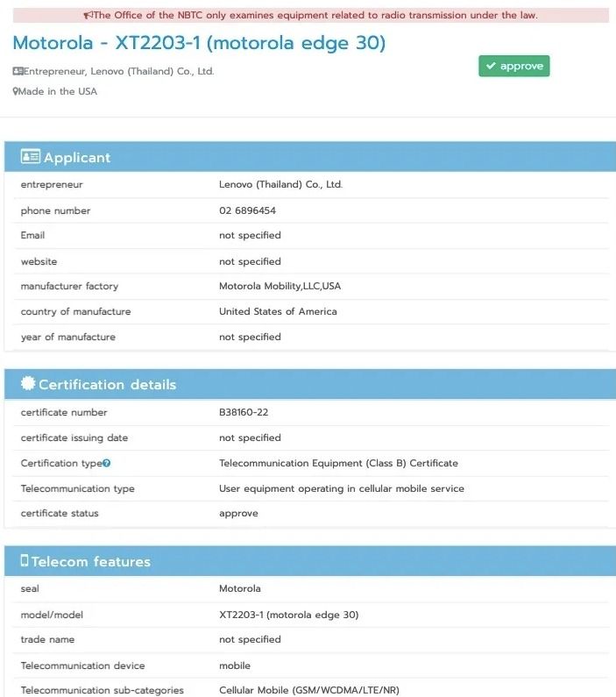Click entrepreneur value Lenovo (Thailand) Co., Ltd.
This screenshot has height=697, width=616.
[280, 184]
